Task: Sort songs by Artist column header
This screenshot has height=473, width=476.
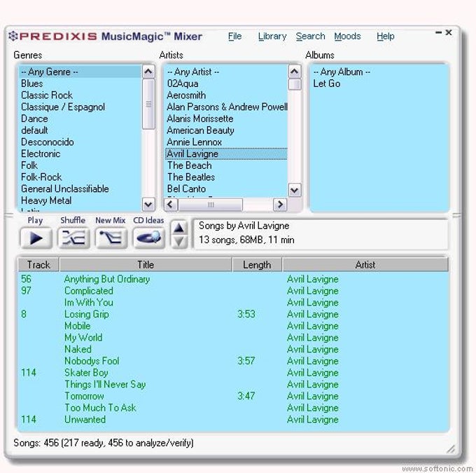Action: pyautogui.click(x=365, y=264)
